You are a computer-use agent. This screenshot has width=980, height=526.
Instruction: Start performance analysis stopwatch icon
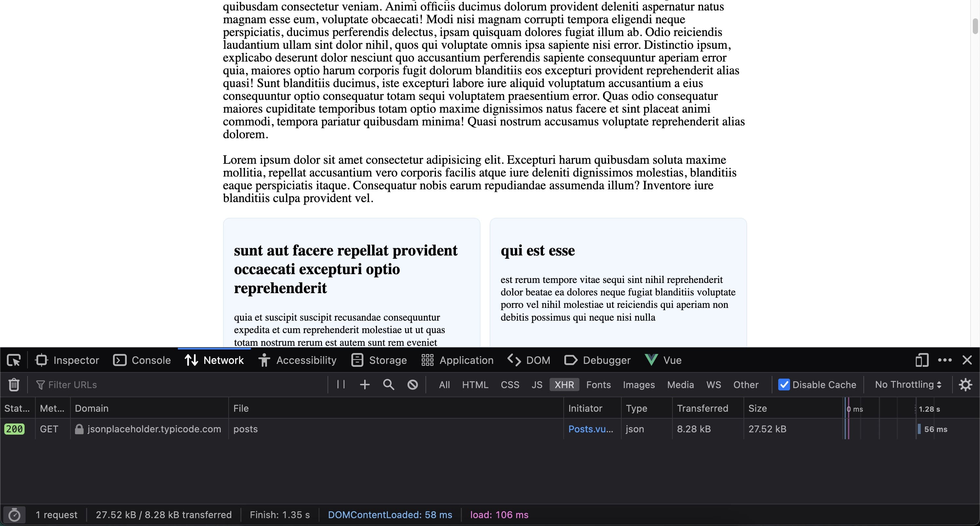point(14,515)
